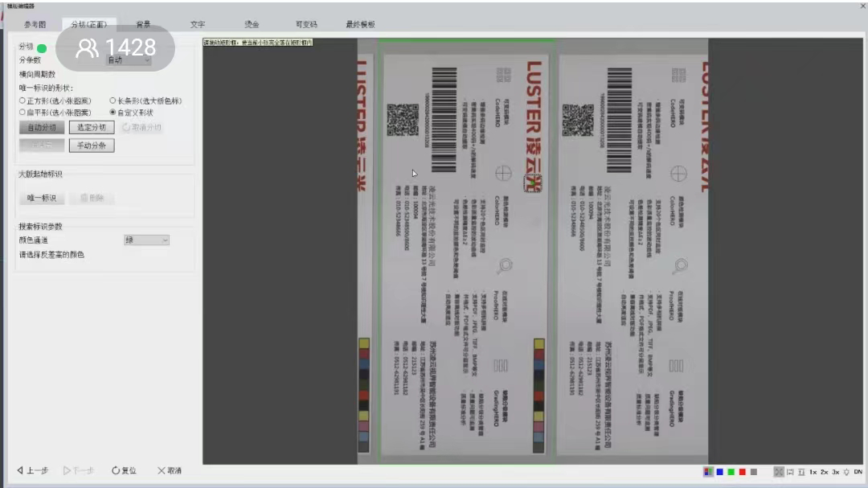Screen dimensions: 868x488
Task: Toggle the light bulb brightness icon
Action: coord(846,472)
